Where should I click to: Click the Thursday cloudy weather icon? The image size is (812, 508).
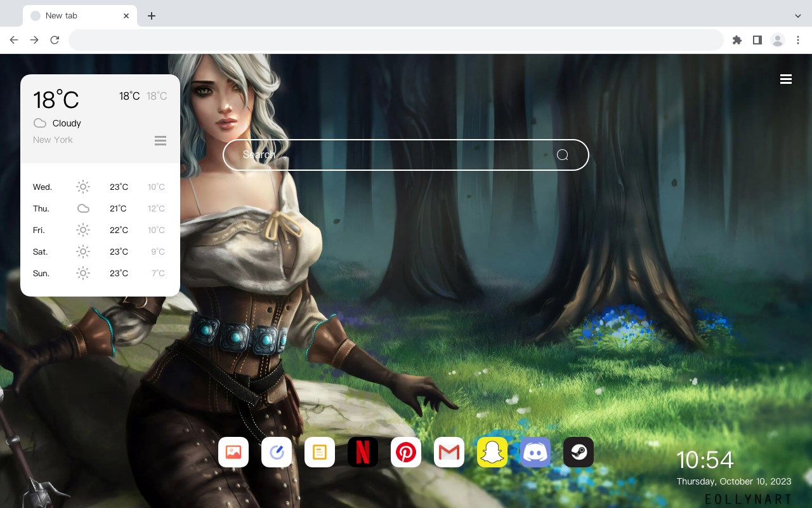(x=83, y=208)
